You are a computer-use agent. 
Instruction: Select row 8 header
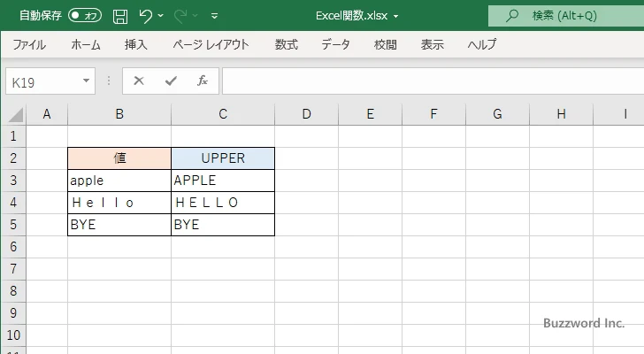pyautogui.click(x=13, y=291)
